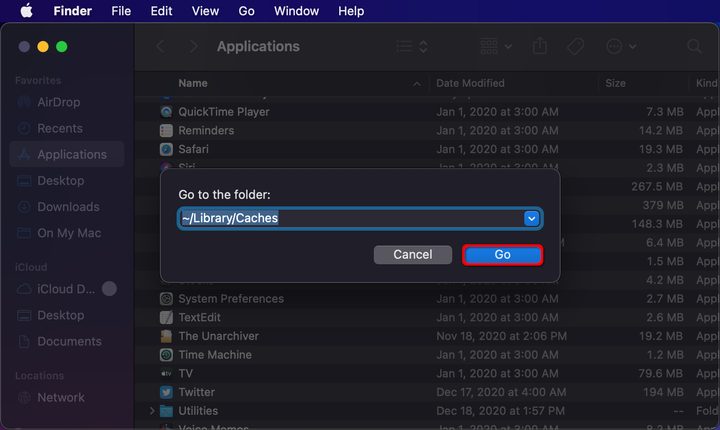Open the Edit menu
This screenshot has height=430, width=720.
pos(161,11)
